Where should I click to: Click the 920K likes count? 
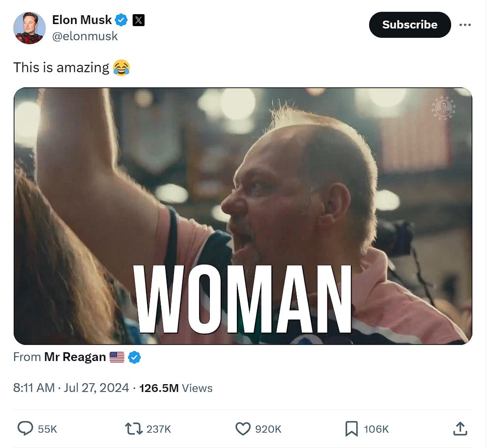point(268,429)
